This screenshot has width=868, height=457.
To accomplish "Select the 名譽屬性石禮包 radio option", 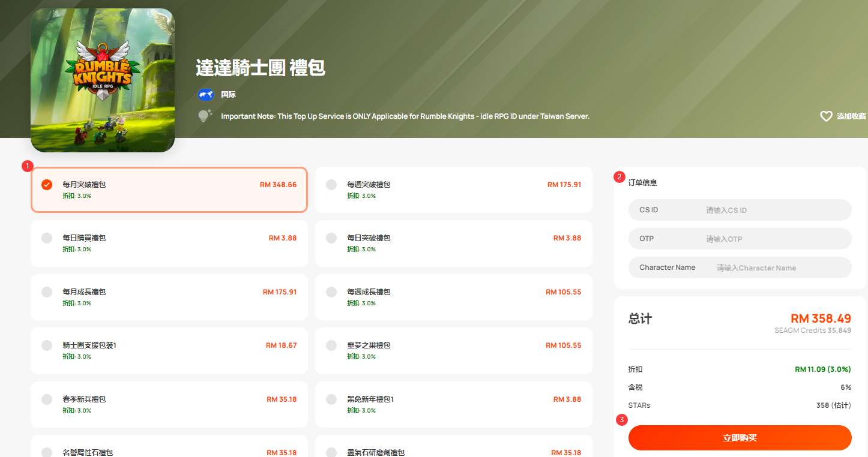I will (47, 452).
